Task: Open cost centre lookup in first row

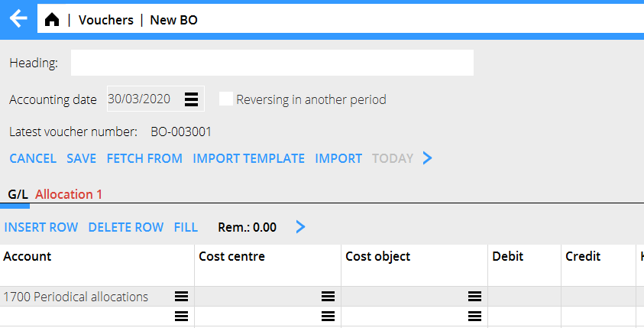Action: point(328,297)
